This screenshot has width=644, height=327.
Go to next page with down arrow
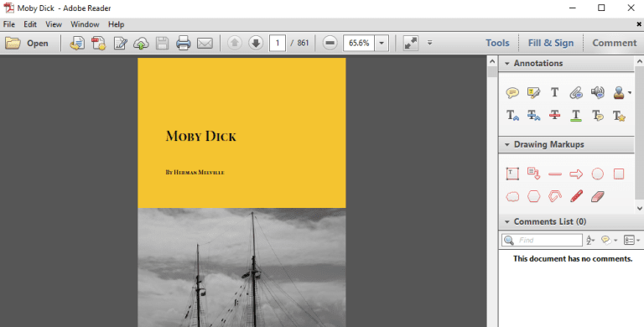(x=256, y=43)
